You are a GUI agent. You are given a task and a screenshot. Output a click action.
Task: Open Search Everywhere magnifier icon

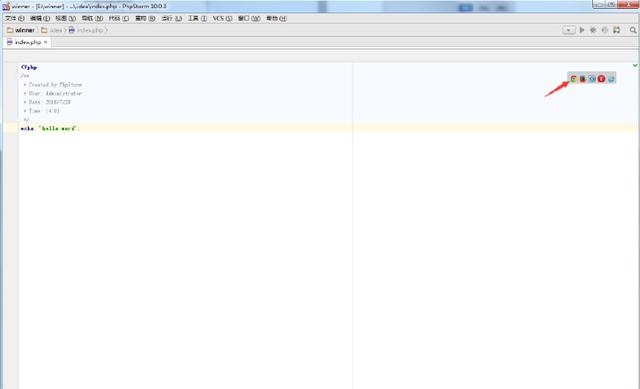click(x=633, y=30)
